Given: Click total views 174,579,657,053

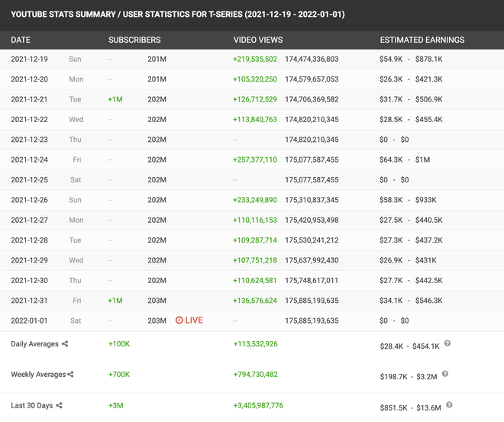Looking at the screenshot, I should (x=312, y=79).
